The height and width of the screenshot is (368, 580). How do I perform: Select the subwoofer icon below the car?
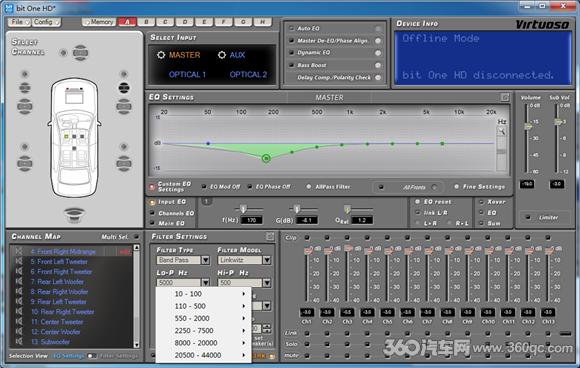pos(74,215)
